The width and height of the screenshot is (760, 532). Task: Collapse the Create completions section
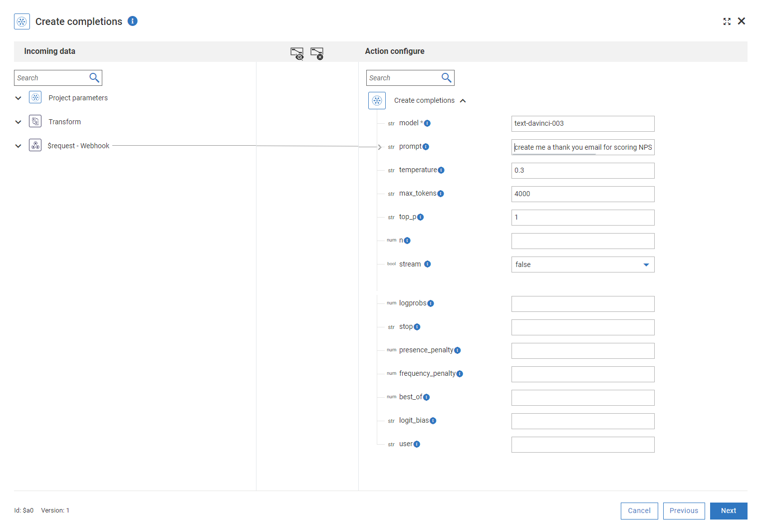(x=463, y=100)
